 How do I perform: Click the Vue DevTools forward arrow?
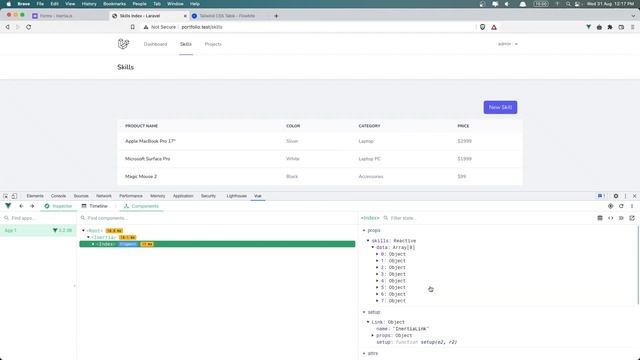[x=32, y=206]
